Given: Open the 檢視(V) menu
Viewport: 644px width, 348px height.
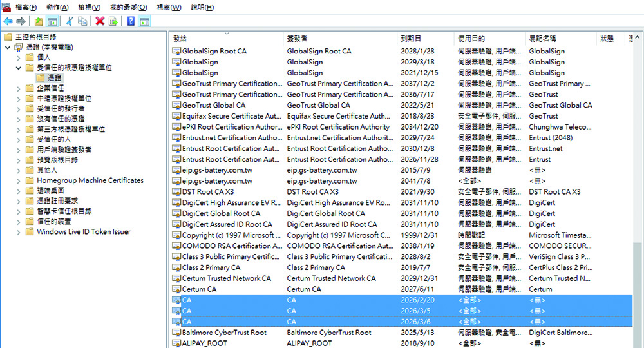Looking at the screenshot, I should click(x=89, y=7).
